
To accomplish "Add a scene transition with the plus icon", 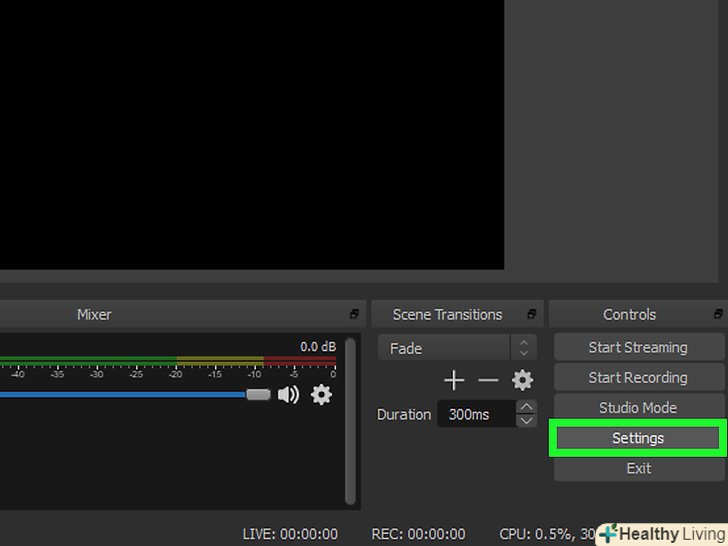I will pyautogui.click(x=454, y=380).
